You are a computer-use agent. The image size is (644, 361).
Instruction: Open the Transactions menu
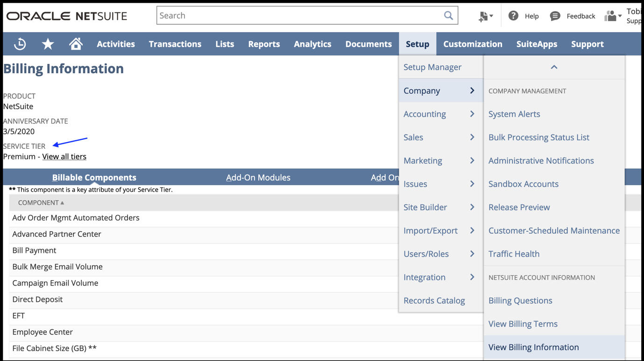175,44
